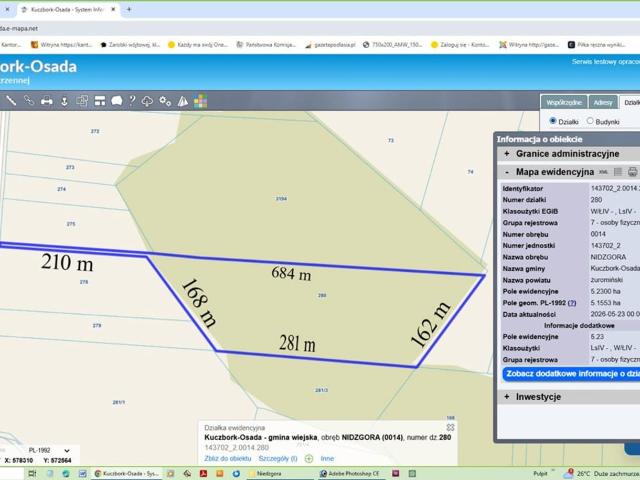Image resolution: width=640 pixels, height=480 pixels.
Task: Click the printer icon in Mapa ewidencyjna header
Action: [632, 172]
